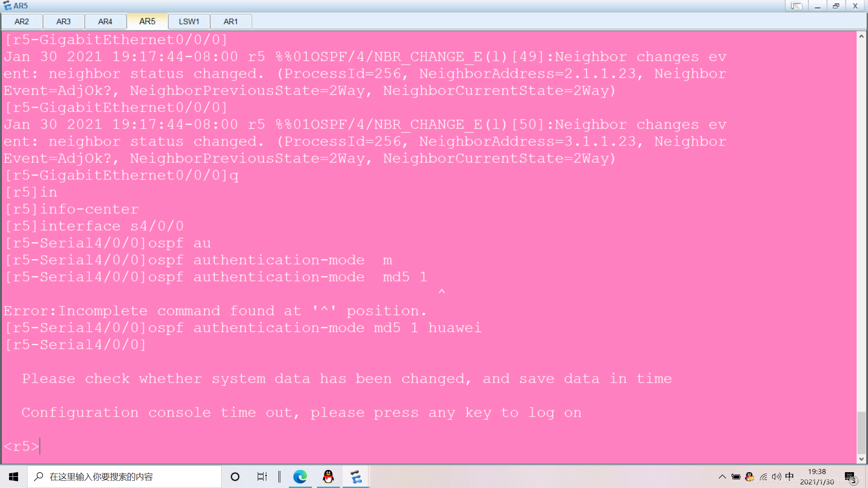Open the Windows Start menu

(x=14, y=477)
